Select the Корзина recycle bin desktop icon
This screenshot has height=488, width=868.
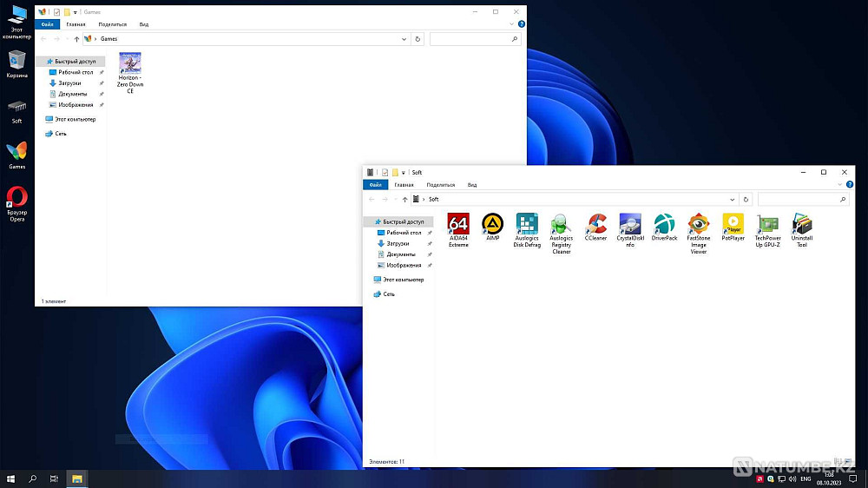click(16, 63)
